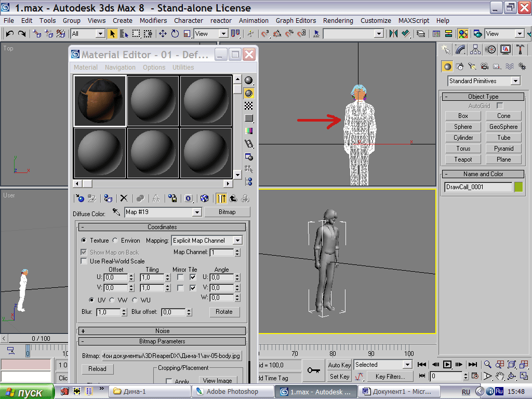The height and width of the screenshot is (399, 532).
Task: Select the Cameras category icon
Action: tap(485, 66)
